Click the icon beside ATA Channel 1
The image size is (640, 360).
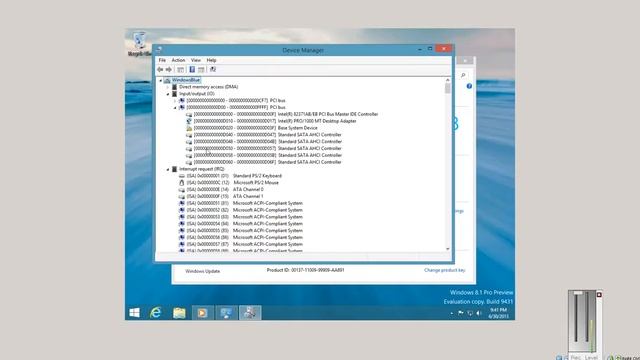click(x=182, y=196)
